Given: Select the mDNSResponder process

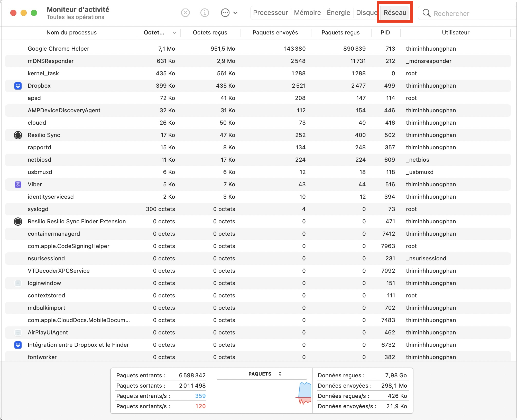Looking at the screenshot, I should 258,61.
